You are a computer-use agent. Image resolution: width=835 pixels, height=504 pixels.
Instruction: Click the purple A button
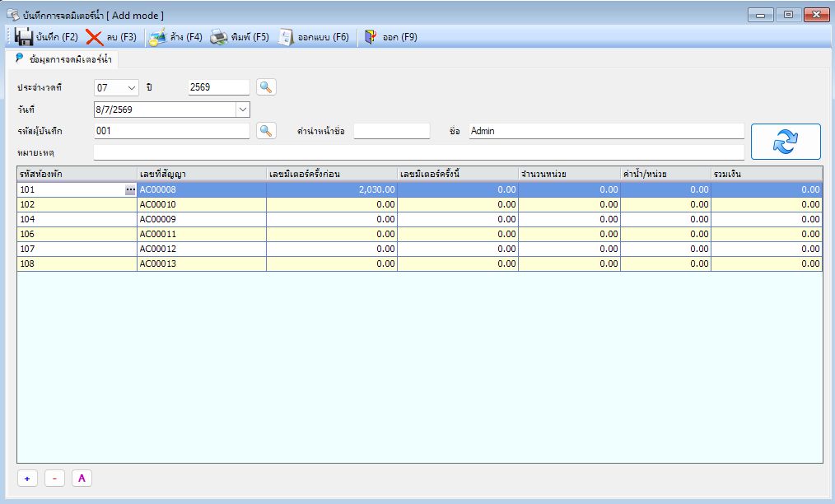pos(82,478)
